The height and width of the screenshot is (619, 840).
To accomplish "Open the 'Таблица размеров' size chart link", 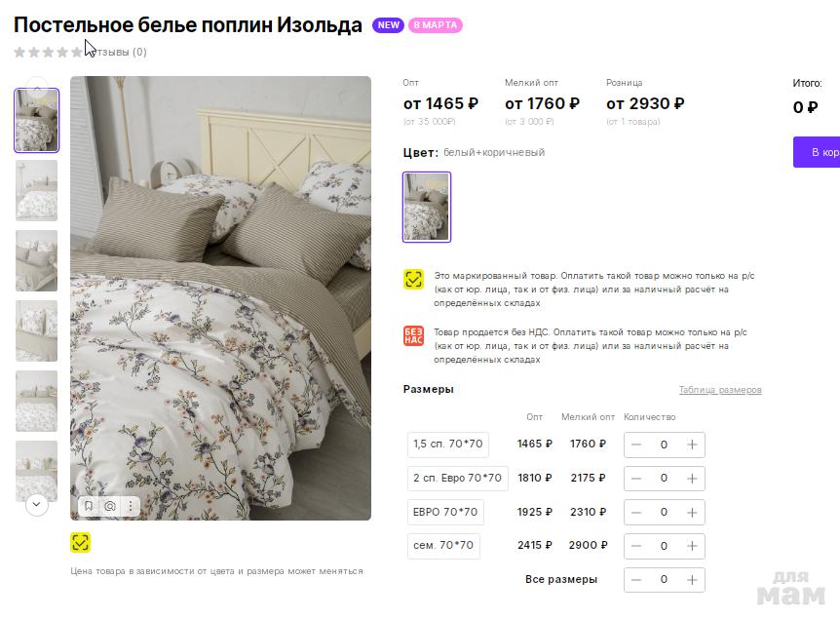I will 720,390.
